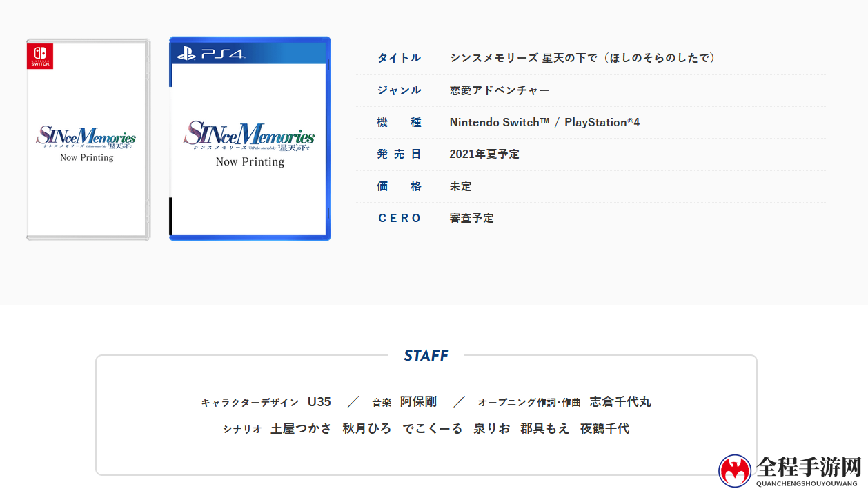Viewport: 868px width, 491px height.
Task: Click writer name 郡具もえ
Action: click(545, 428)
